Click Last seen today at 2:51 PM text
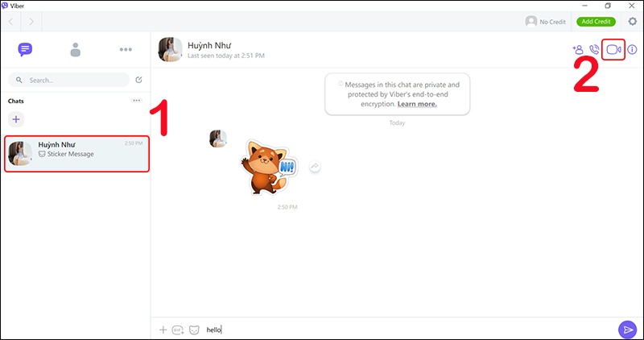Viewport: 644px width, 340px height. (x=226, y=56)
